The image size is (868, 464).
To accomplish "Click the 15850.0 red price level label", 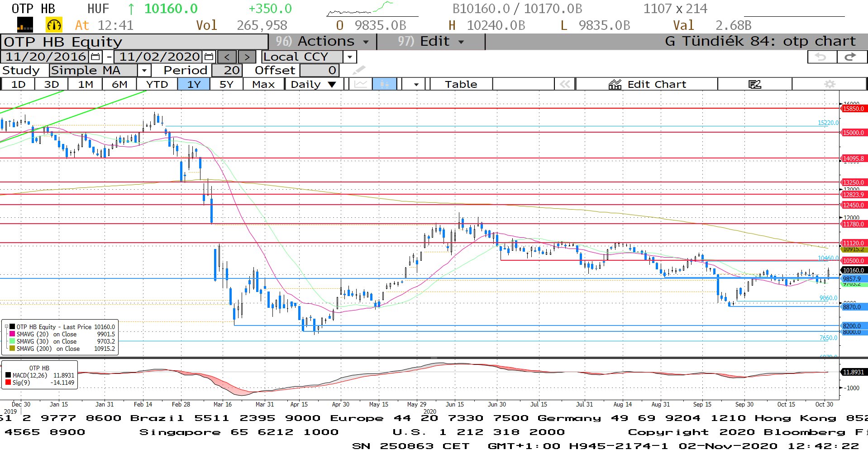I will pyautogui.click(x=854, y=109).
